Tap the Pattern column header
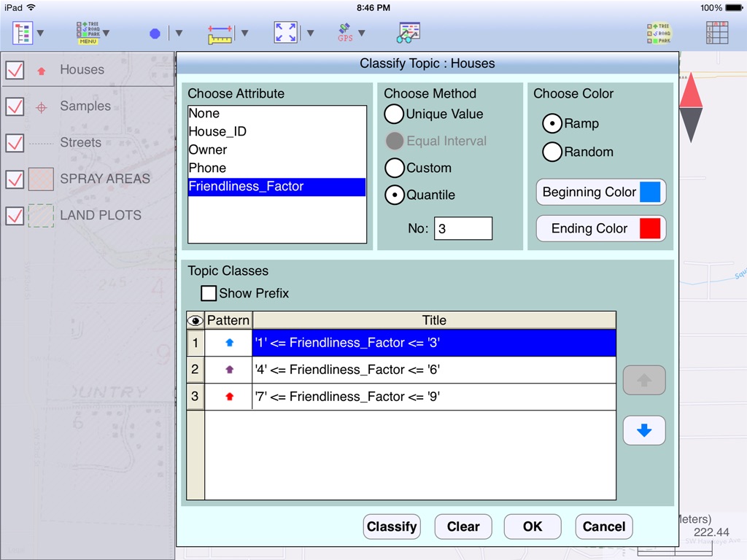Image resolution: width=747 pixels, height=560 pixels. (228, 321)
